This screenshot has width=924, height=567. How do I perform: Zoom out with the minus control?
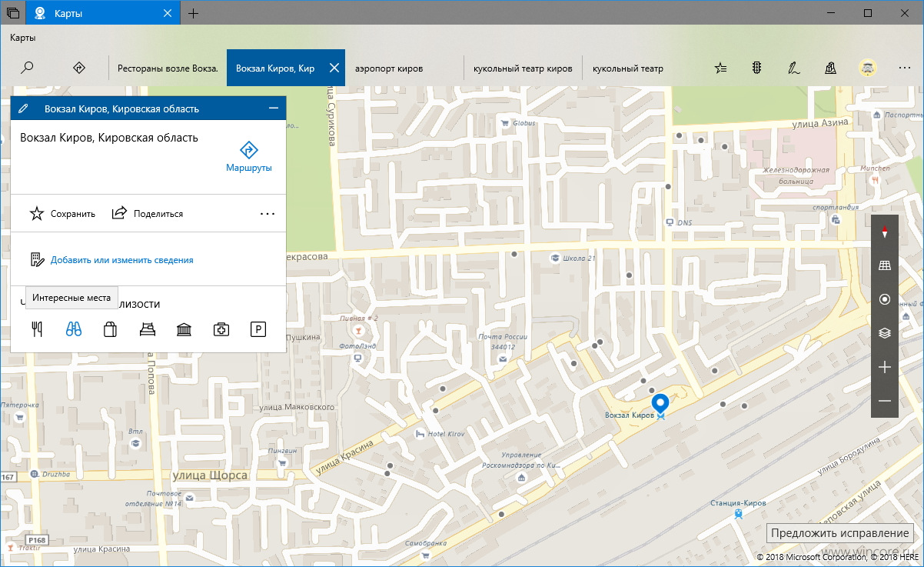point(885,401)
